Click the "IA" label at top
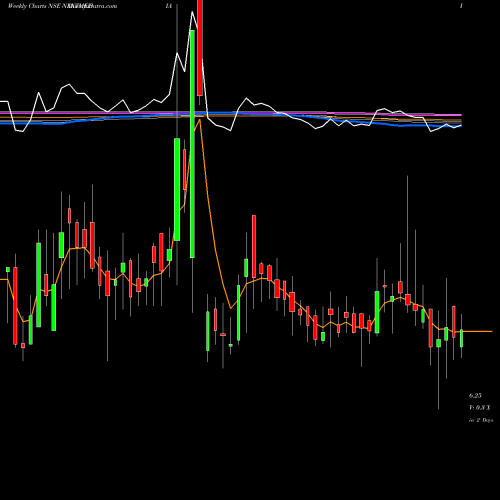Image resolution: width=500 pixels, height=500 pixels. coord(169,6)
